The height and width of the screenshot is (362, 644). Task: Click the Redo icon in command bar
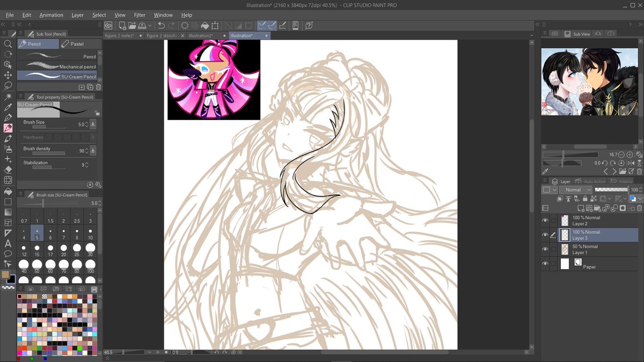[x=171, y=25]
